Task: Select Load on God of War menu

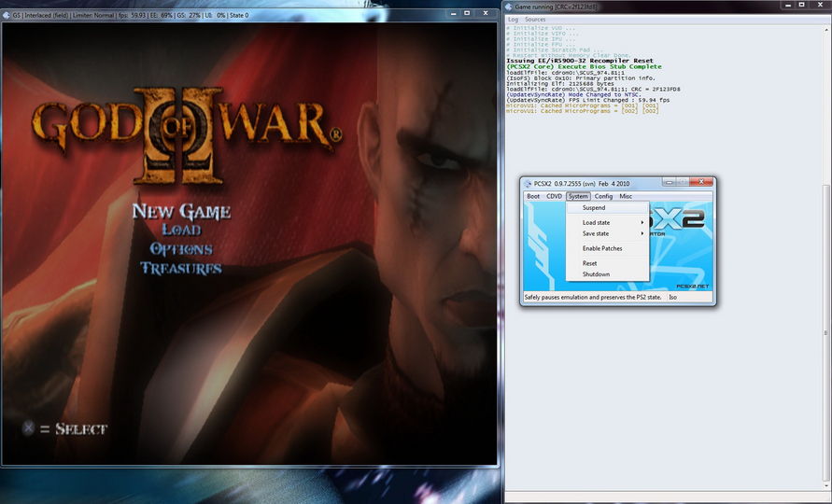Action: click(x=181, y=230)
